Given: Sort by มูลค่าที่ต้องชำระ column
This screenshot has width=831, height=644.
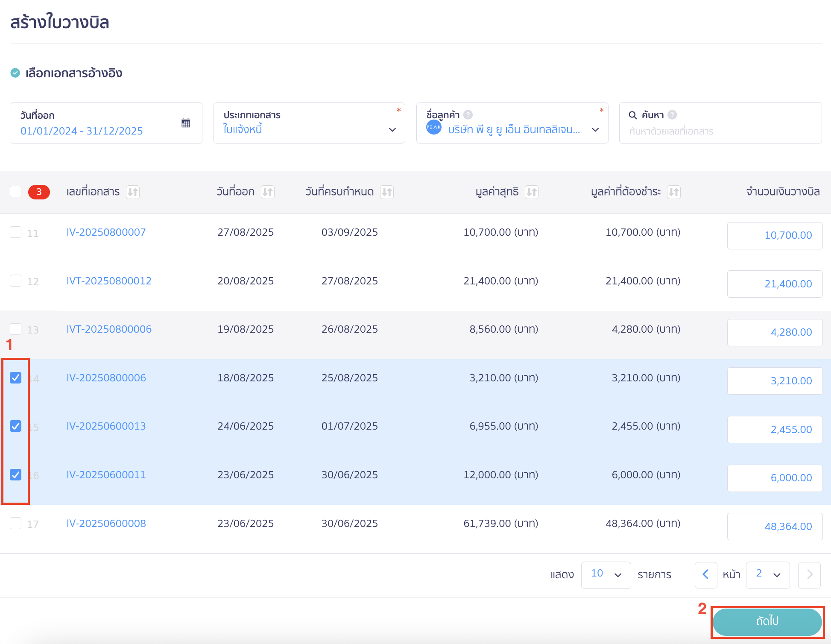Looking at the screenshot, I should click(x=674, y=192).
